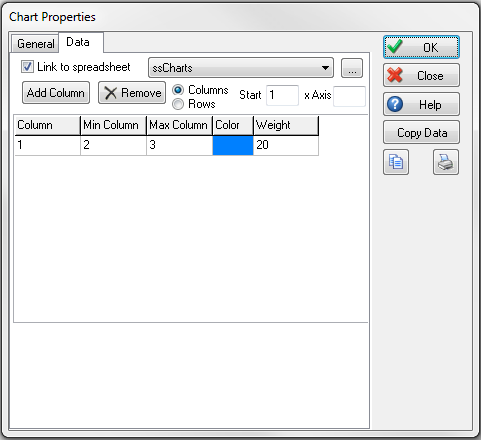Click the blue Color swatch cell
The image size is (481, 440).
(233, 145)
